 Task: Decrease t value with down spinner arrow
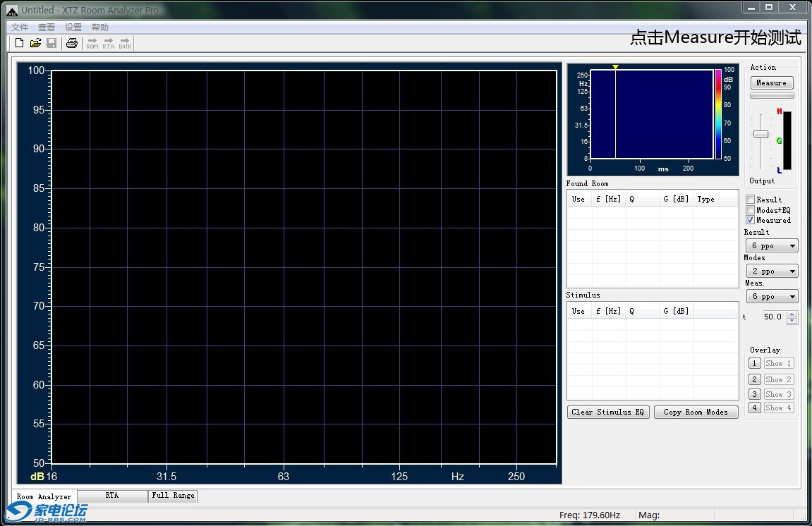point(792,321)
